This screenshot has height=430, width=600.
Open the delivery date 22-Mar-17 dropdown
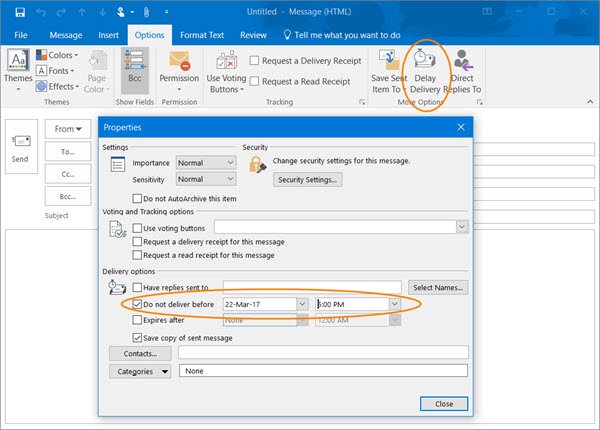302,303
